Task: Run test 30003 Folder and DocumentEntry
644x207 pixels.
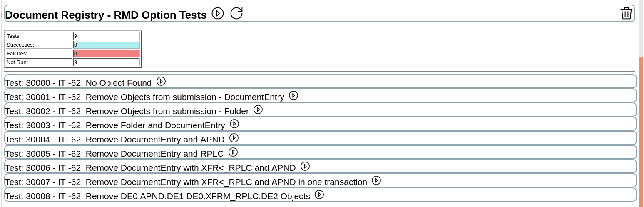Action: 234,124
